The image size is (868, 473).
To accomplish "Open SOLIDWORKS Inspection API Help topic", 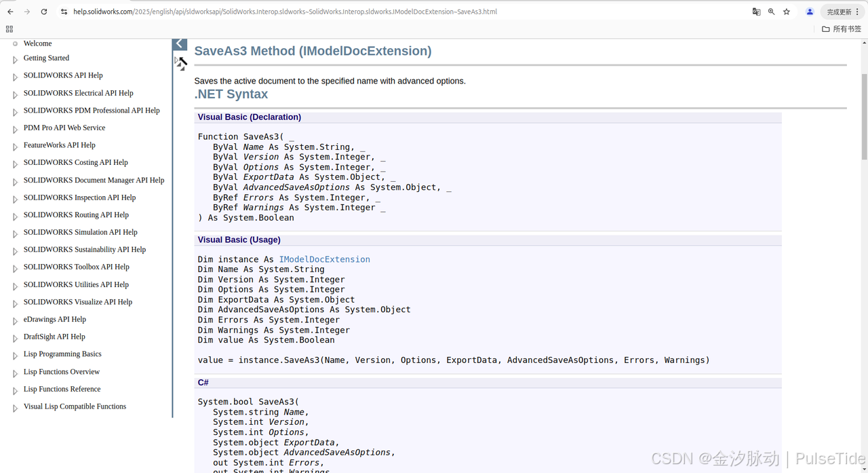I will pos(79,197).
